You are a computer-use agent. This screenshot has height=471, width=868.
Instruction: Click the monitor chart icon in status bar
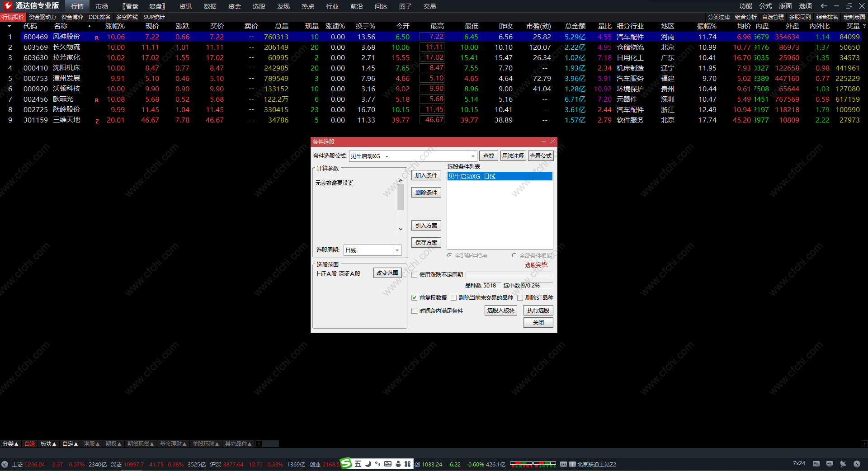[830, 464]
